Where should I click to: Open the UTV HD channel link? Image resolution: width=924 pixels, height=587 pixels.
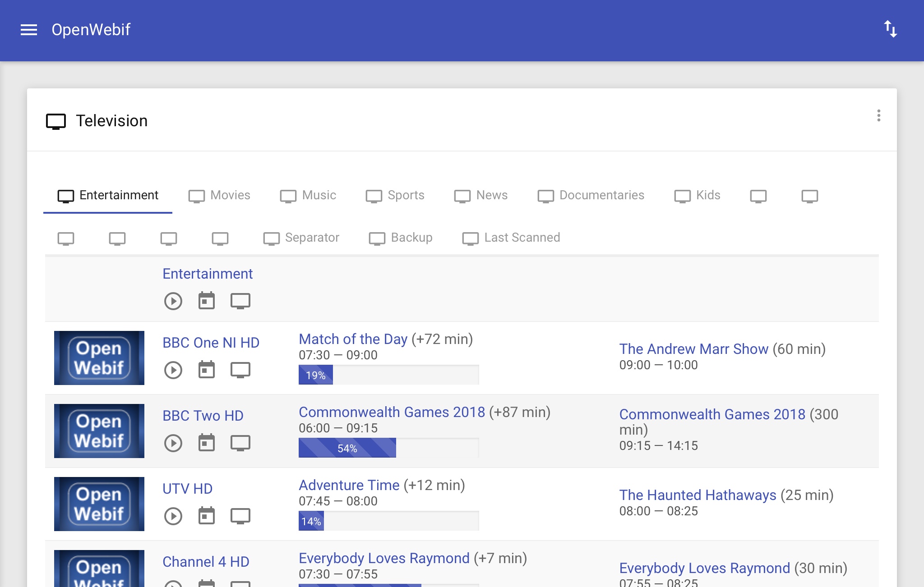click(187, 489)
